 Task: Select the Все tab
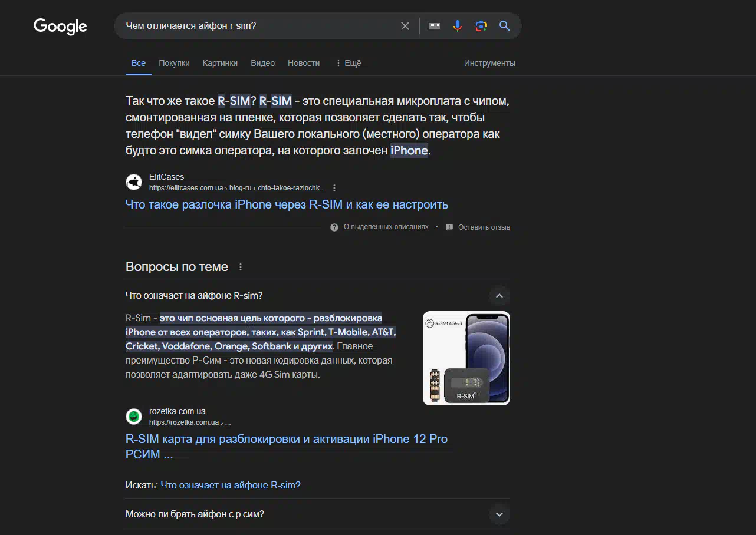(139, 63)
